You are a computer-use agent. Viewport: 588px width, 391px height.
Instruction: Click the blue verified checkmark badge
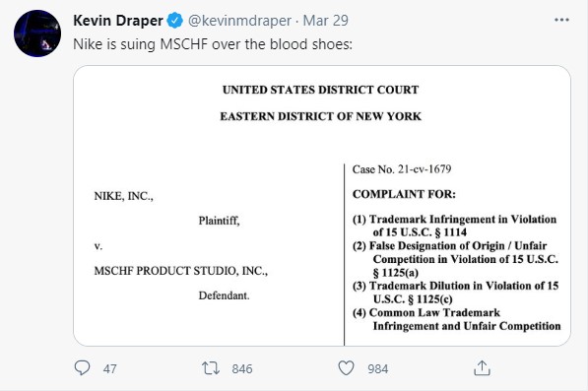(x=174, y=21)
